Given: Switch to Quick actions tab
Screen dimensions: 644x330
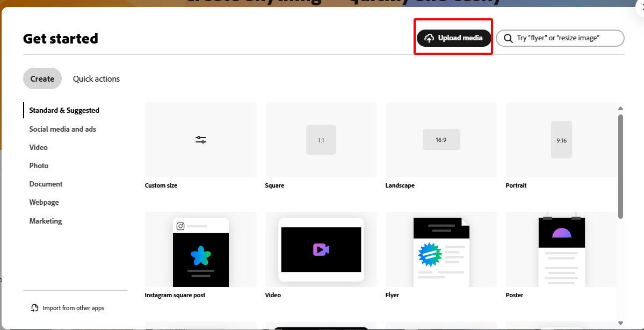Looking at the screenshot, I should [96, 78].
